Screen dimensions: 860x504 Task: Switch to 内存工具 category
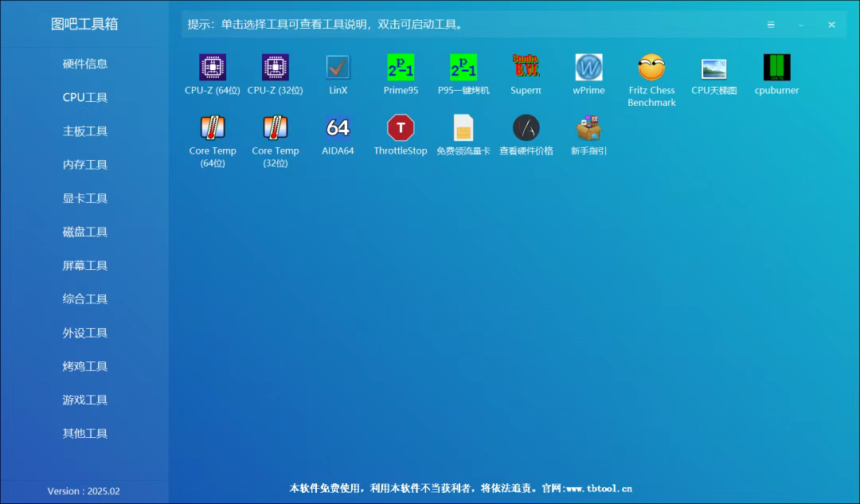pos(85,165)
